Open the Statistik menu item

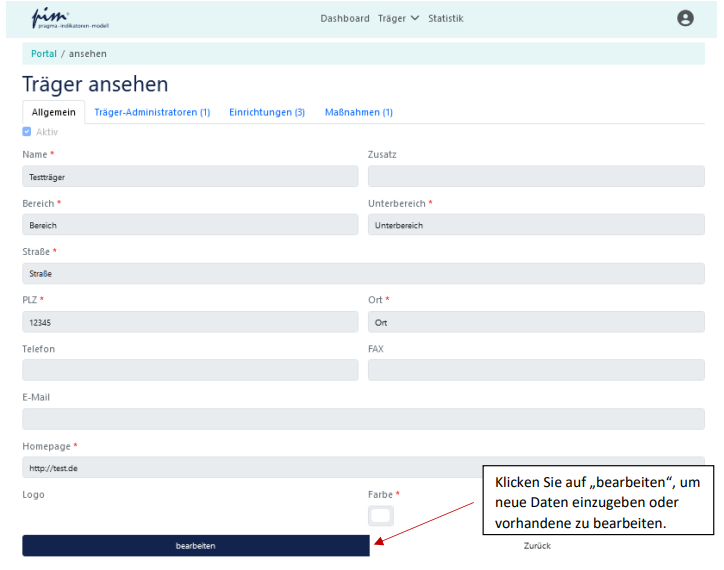click(x=445, y=18)
